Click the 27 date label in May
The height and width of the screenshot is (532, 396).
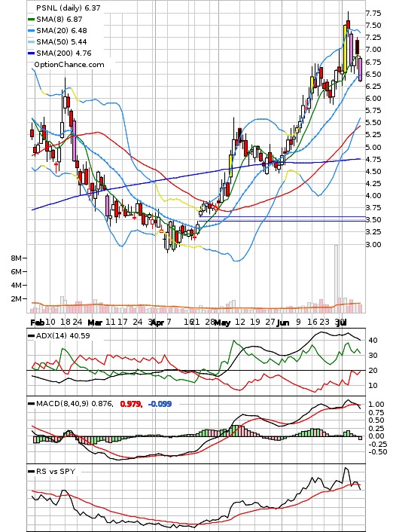pyautogui.click(x=270, y=322)
